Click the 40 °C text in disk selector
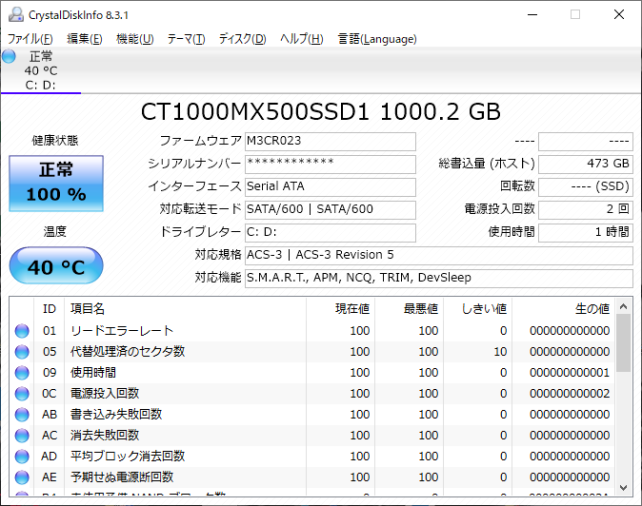 pyautogui.click(x=41, y=71)
